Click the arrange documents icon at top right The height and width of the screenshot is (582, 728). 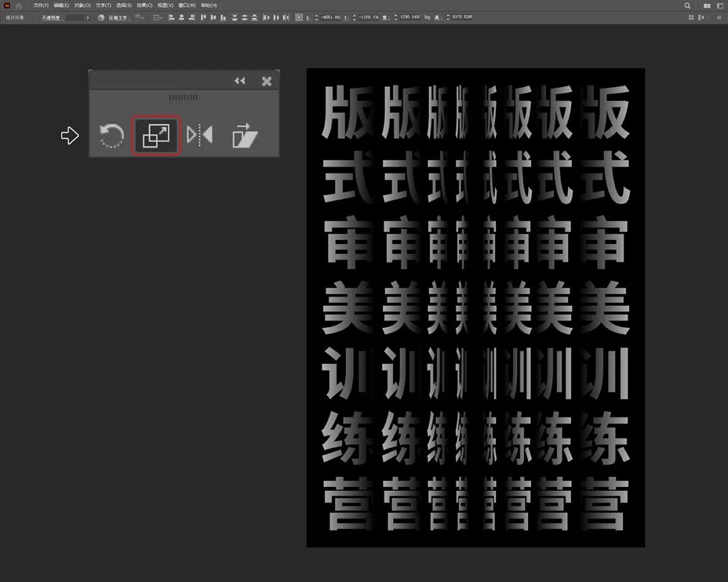tap(706, 5)
